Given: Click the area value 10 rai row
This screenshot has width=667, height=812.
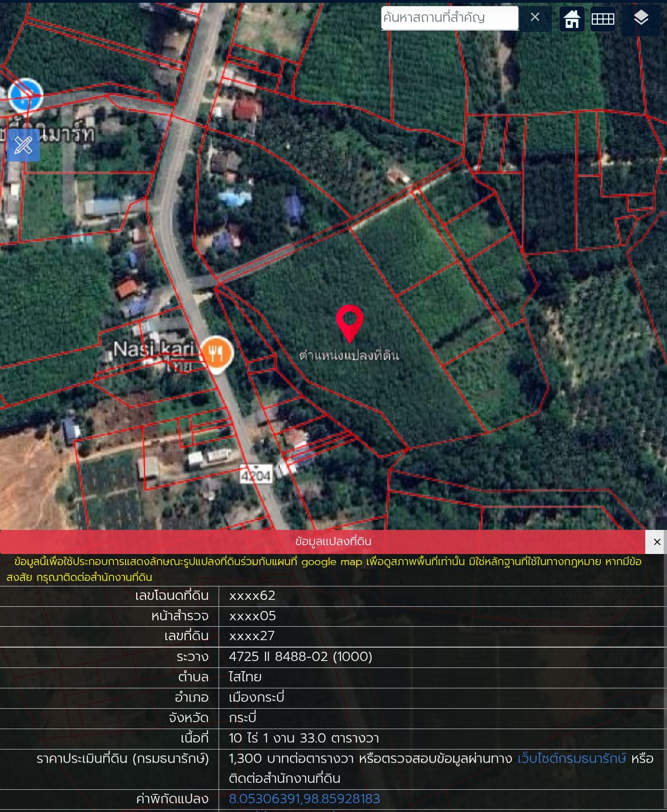Looking at the screenshot, I should pyautogui.click(x=332, y=738).
